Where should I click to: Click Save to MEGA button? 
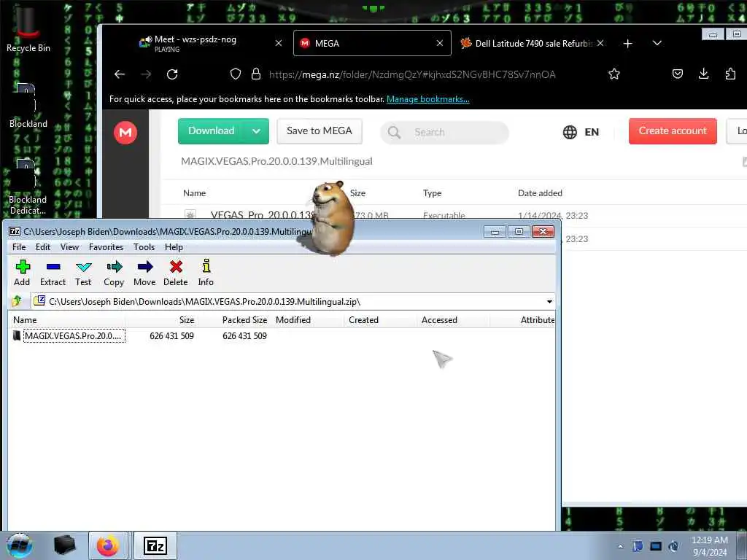pos(320,131)
